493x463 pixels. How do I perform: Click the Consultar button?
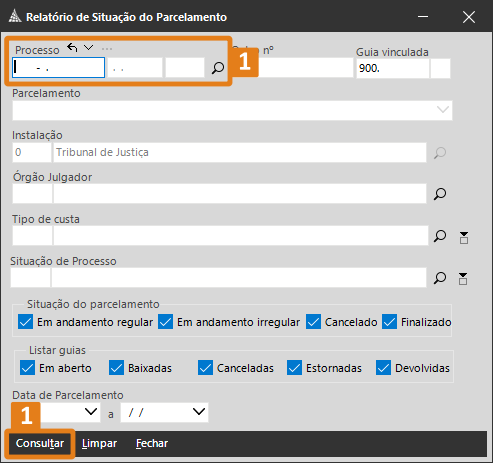click(40, 443)
